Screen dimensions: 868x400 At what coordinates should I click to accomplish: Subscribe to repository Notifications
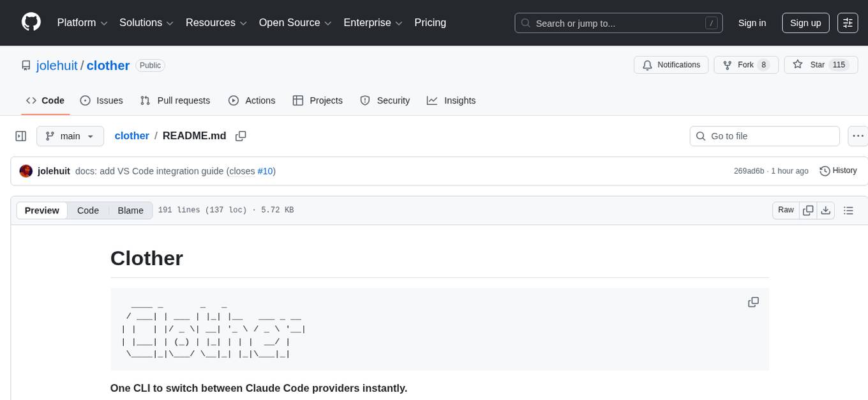[671, 65]
